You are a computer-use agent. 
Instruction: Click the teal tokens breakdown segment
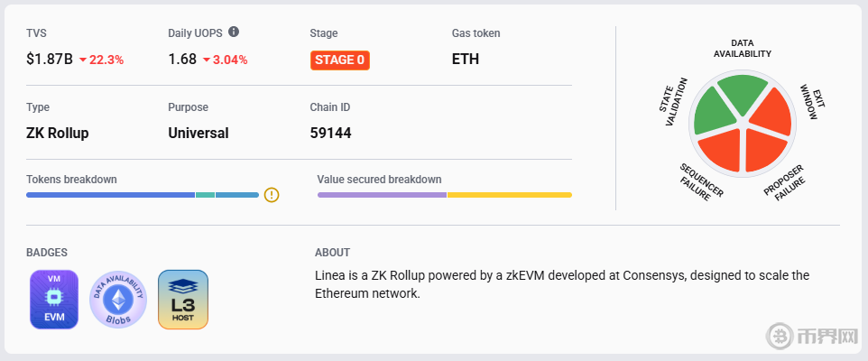point(205,194)
